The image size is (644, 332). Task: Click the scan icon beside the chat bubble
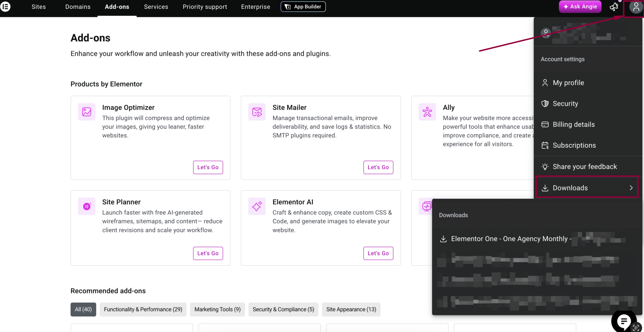click(636, 328)
